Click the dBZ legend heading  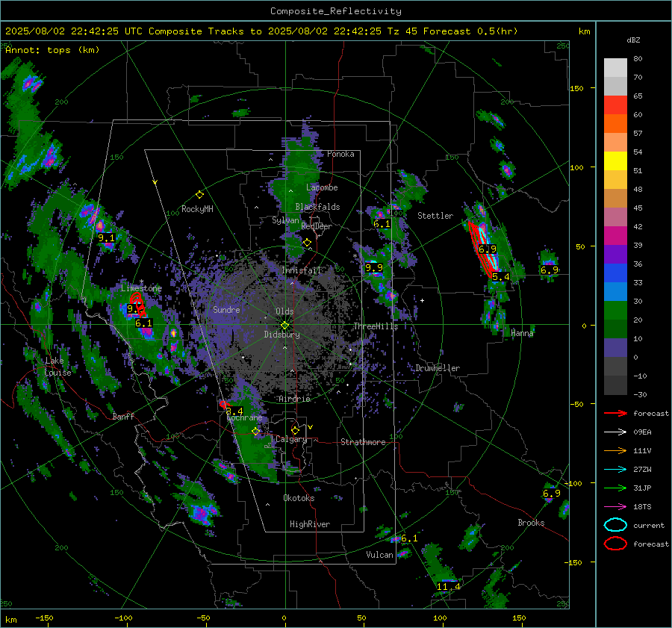633,40
